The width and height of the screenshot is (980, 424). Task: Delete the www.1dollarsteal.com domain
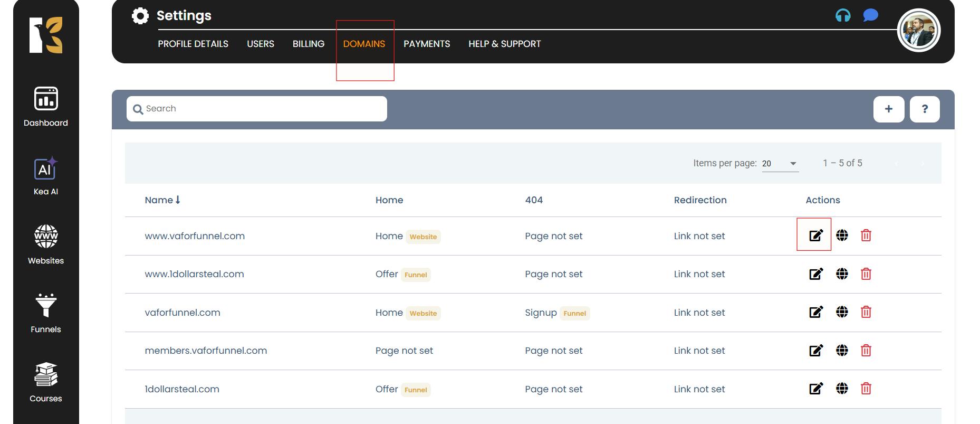[866, 274]
